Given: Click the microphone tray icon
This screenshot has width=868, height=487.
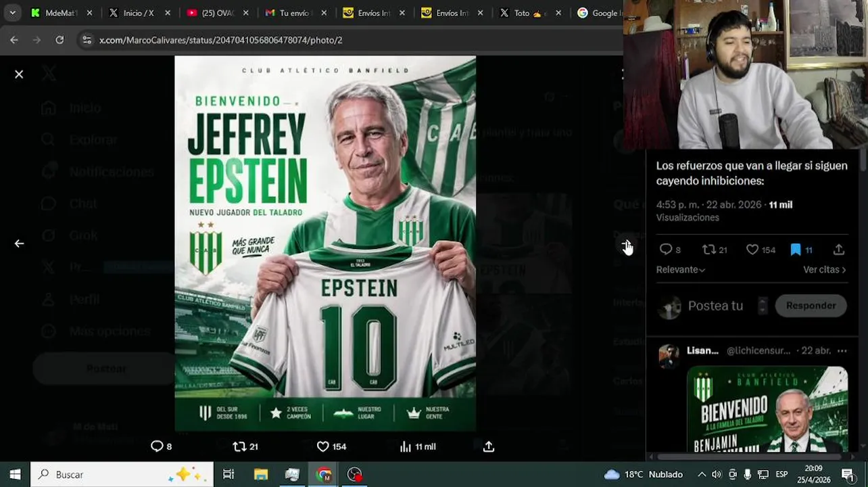Looking at the screenshot, I should click(x=748, y=474).
